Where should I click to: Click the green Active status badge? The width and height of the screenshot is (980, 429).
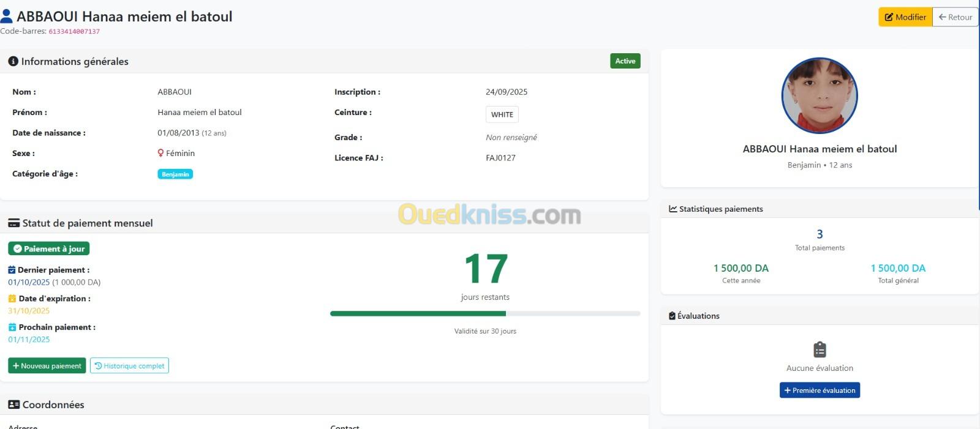(x=625, y=61)
